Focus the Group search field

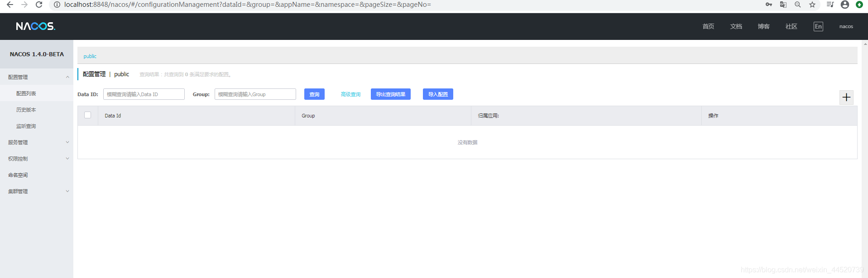255,94
